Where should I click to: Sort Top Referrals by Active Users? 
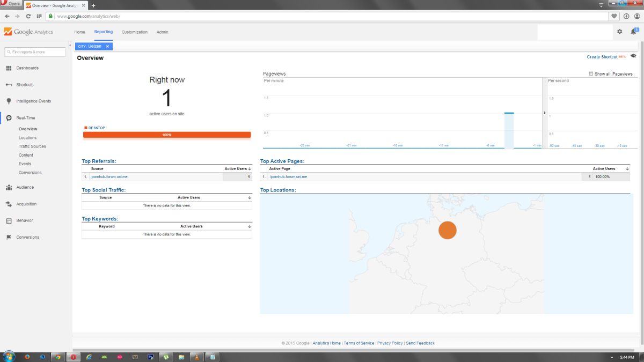(238, 168)
